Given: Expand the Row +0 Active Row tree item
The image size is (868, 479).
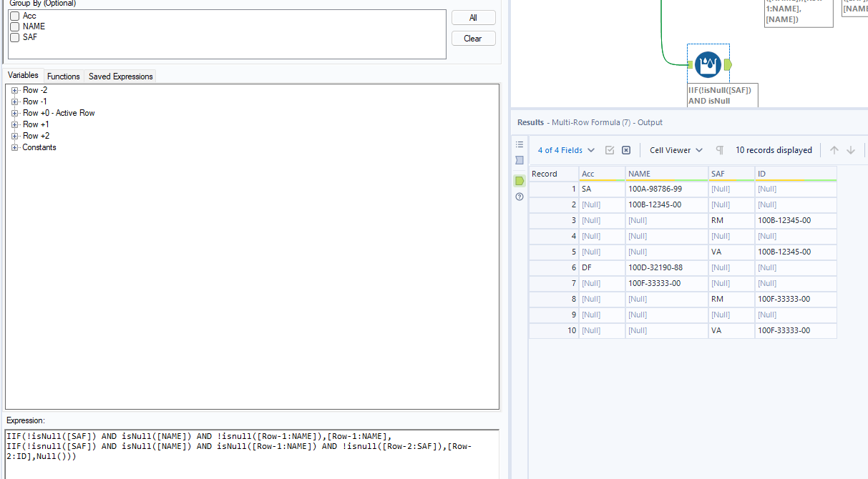Looking at the screenshot, I should [15, 113].
